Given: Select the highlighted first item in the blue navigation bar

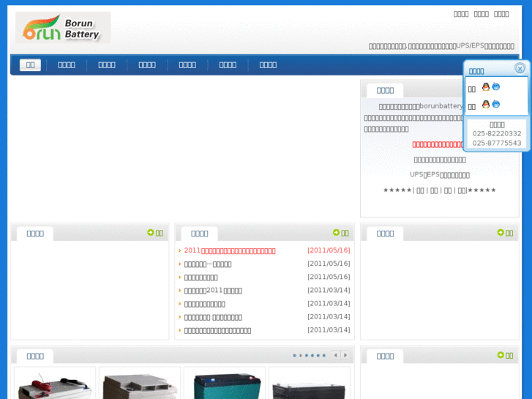Looking at the screenshot, I should (30, 65).
